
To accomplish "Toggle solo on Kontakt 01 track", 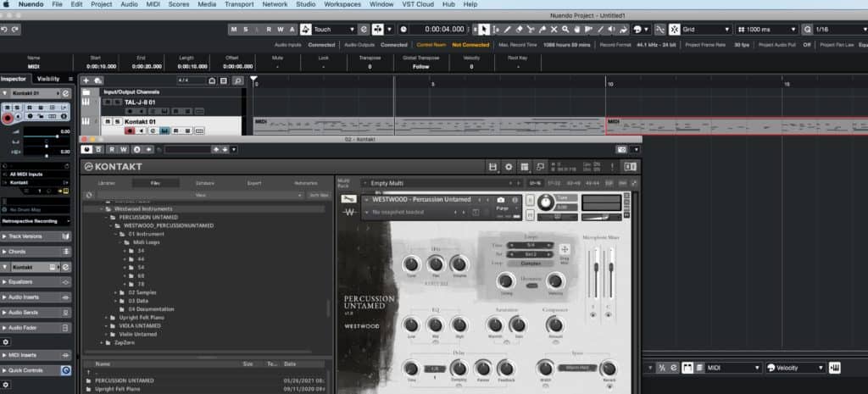I will [x=118, y=122].
